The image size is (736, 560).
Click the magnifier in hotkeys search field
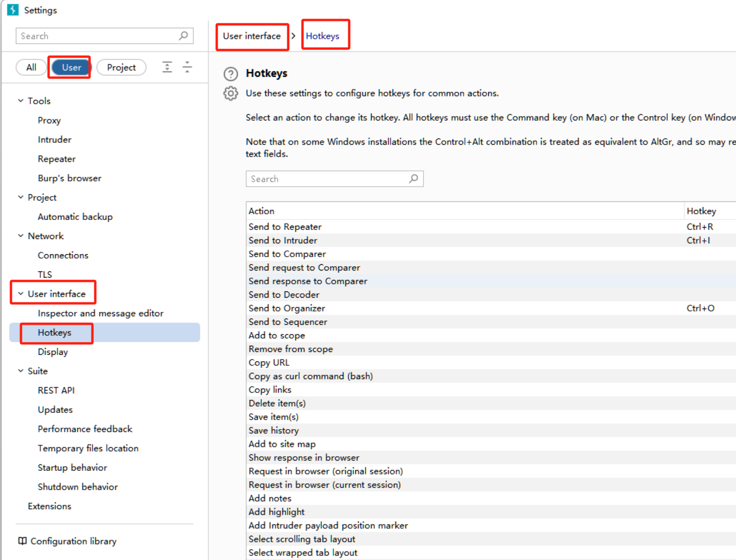pos(413,179)
